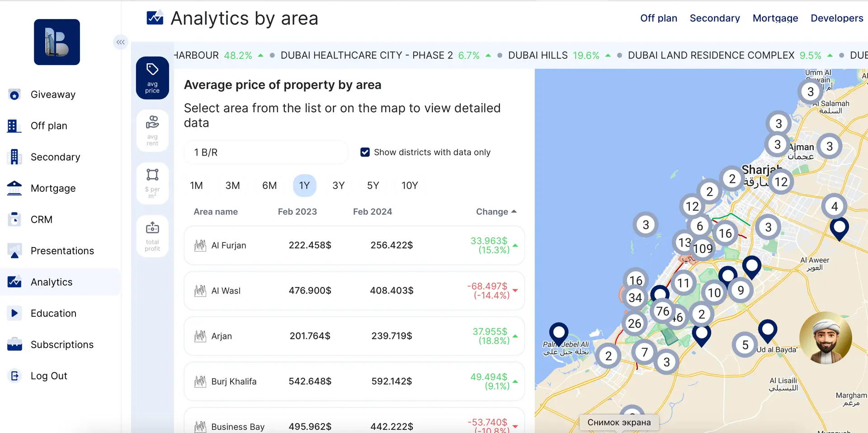Select the avg price metric icon
Viewport: 868px width, 433px height.
coord(152,78)
